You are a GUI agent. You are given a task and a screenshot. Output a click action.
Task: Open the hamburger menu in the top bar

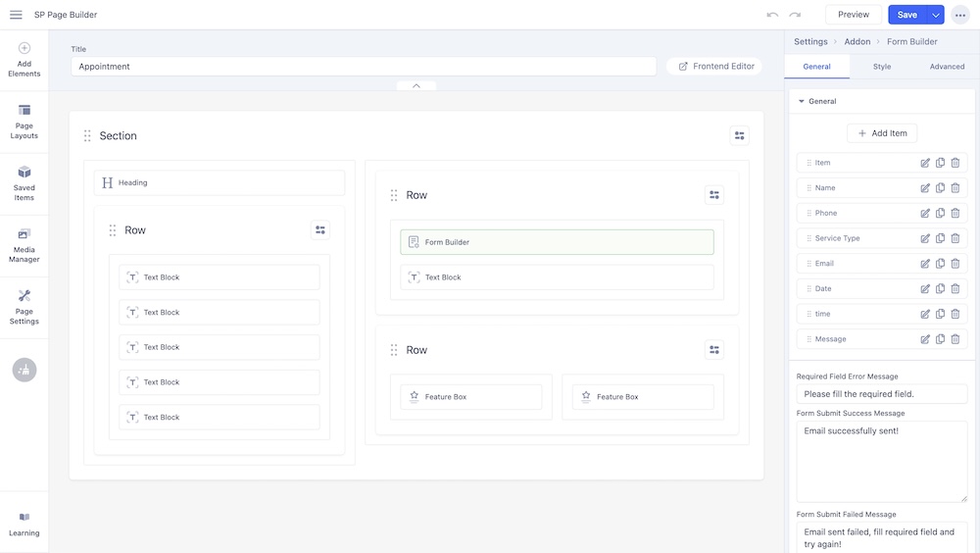coord(16,15)
